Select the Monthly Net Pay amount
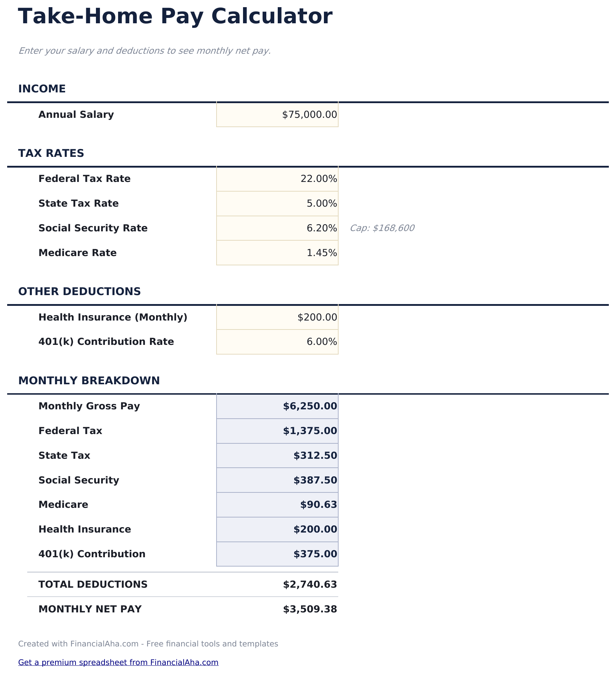616x674 pixels. click(x=310, y=609)
